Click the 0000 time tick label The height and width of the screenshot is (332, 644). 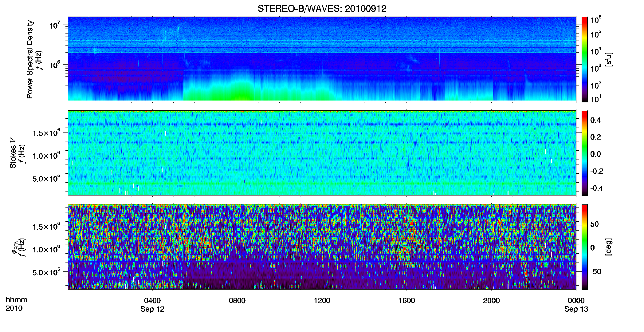[x=576, y=300]
